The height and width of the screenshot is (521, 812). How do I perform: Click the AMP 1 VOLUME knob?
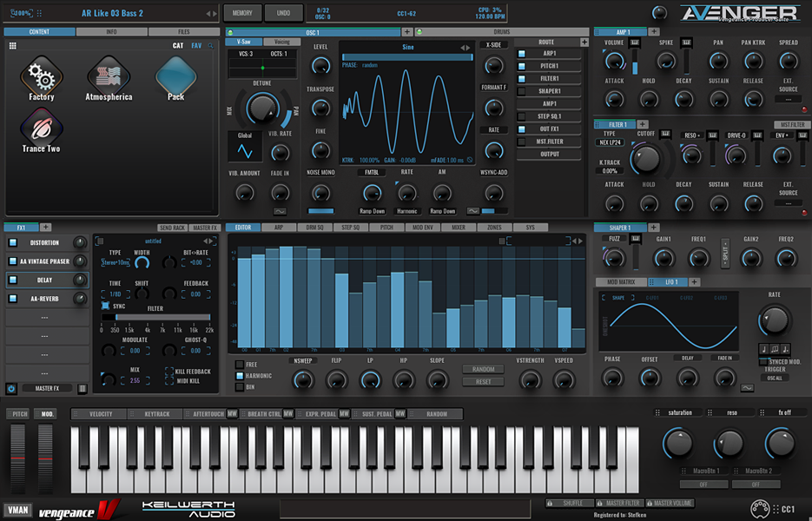pyautogui.click(x=614, y=61)
